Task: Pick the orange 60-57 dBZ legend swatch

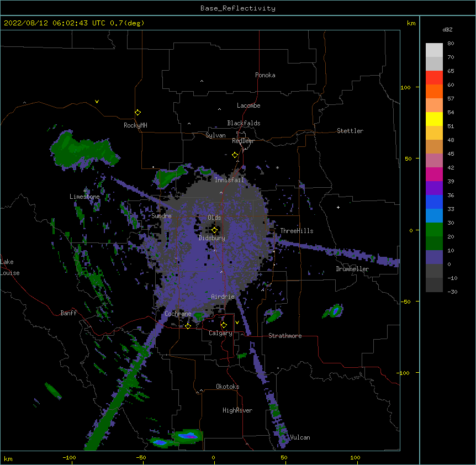Action: point(434,91)
